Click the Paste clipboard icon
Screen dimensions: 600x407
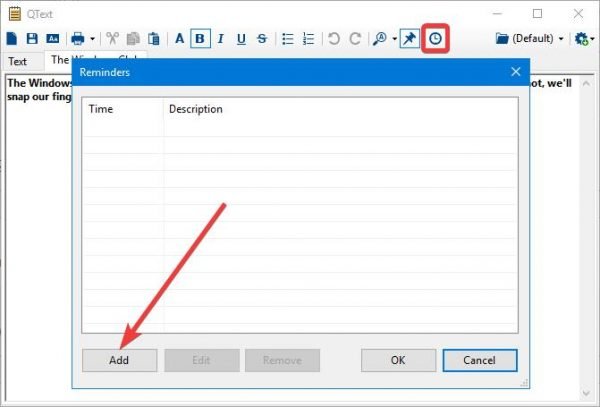click(154, 39)
